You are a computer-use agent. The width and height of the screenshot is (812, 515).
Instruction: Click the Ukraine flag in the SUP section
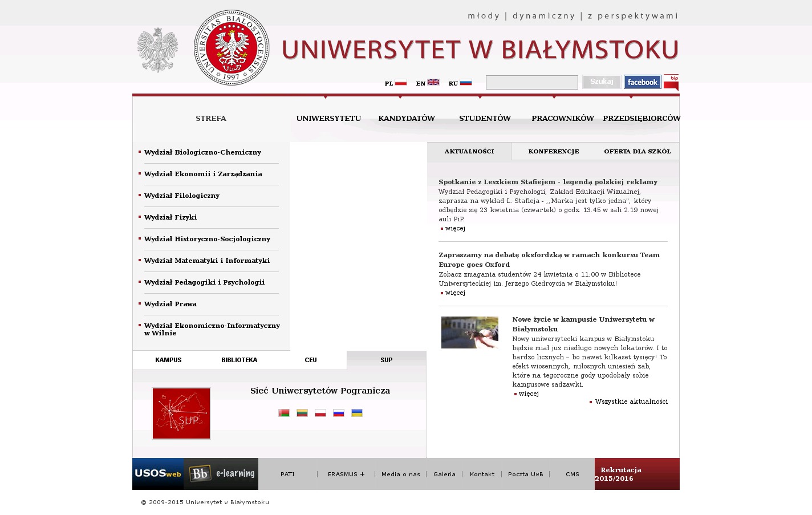point(357,413)
